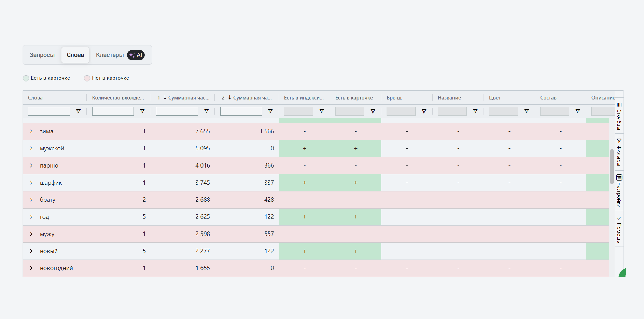
Task: Focus second Суммарная частотность filter field
Action: pos(241,111)
